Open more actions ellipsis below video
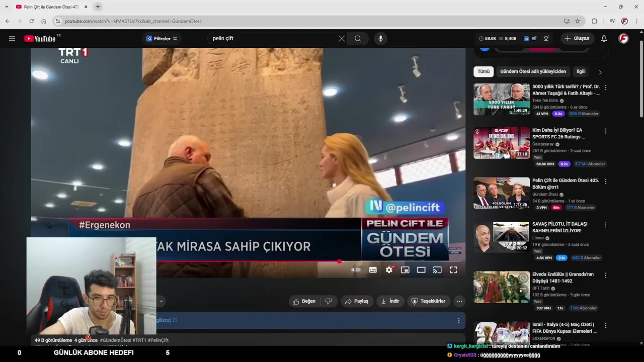 click(459, 301)
